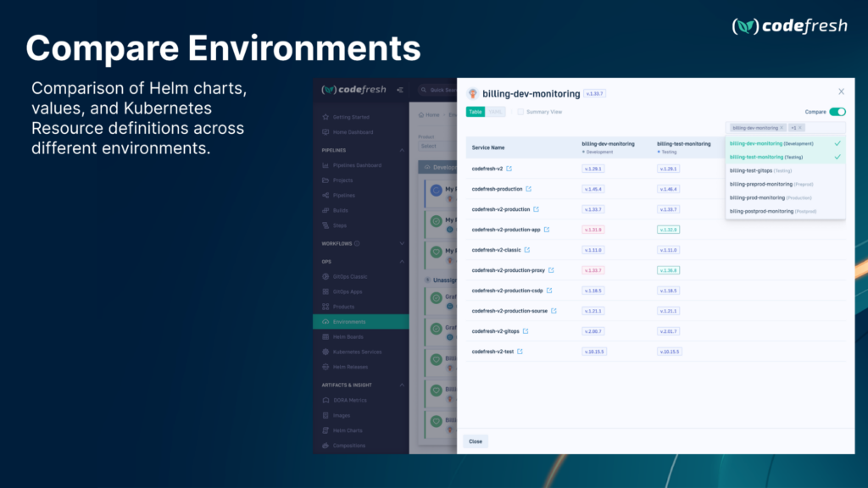
Task: Remove the +1 chip from compare field
Action: pyautogui.click(x=800, y=128)
